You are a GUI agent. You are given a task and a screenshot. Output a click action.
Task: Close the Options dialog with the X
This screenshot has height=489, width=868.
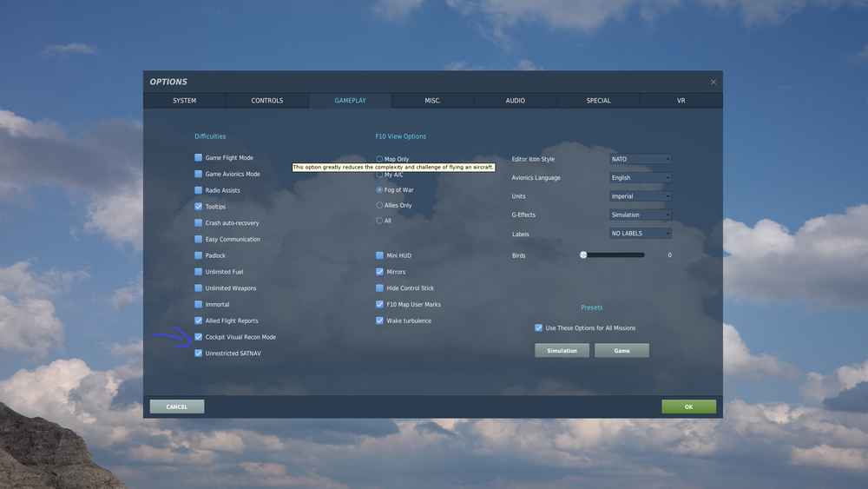[x=713, y=82]
